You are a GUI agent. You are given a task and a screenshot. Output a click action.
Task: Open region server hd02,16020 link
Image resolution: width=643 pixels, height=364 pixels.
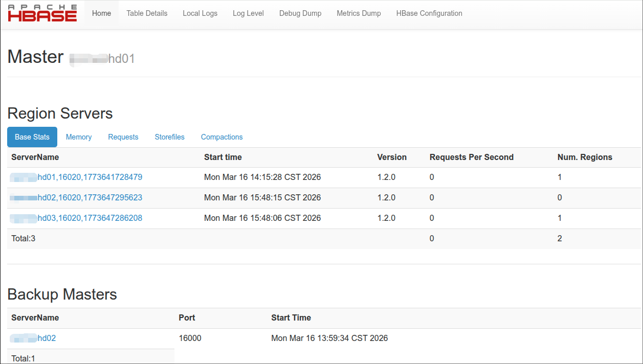point(77,198)
